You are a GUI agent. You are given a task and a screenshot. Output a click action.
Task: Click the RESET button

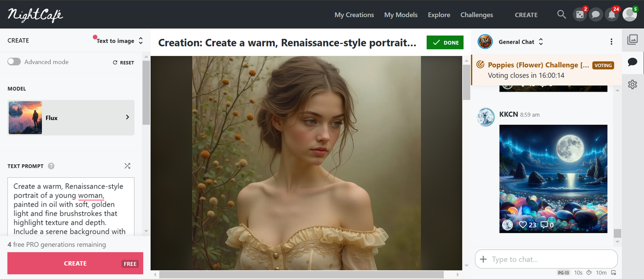click(123, 62)
